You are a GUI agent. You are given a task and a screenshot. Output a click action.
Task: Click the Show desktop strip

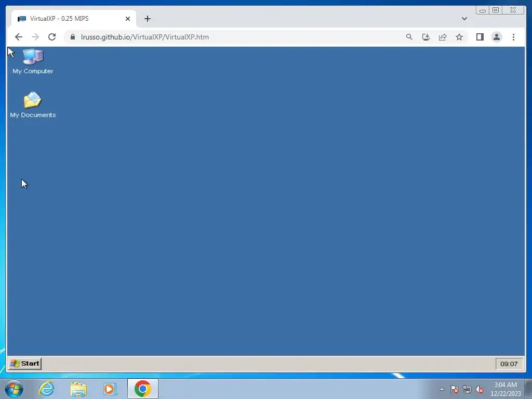528,389
